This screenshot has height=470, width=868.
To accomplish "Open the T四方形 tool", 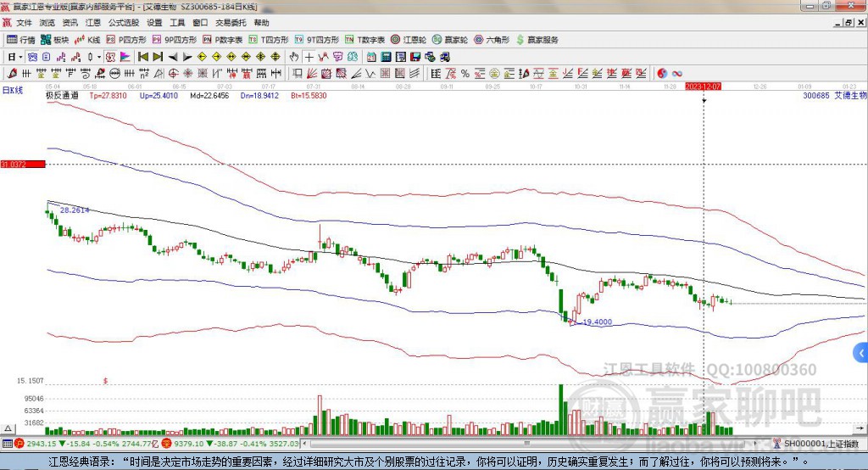I will pyautogui.click(x=269, y=40).
